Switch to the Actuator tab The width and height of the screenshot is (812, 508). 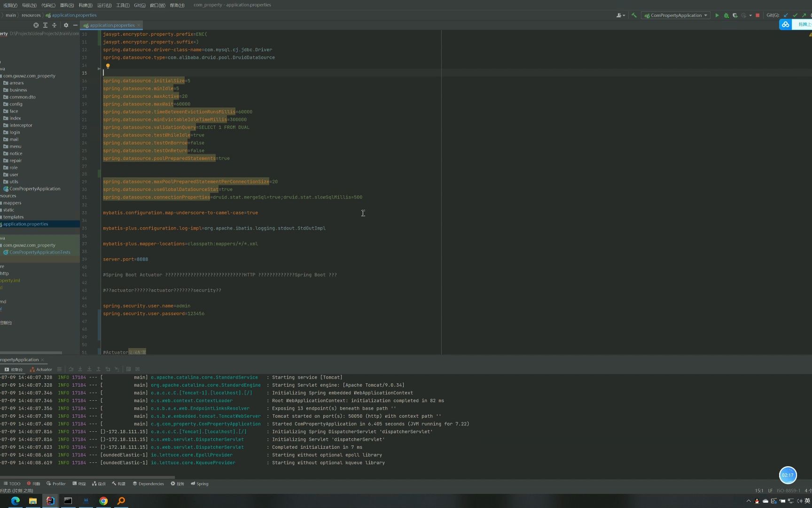41,369
